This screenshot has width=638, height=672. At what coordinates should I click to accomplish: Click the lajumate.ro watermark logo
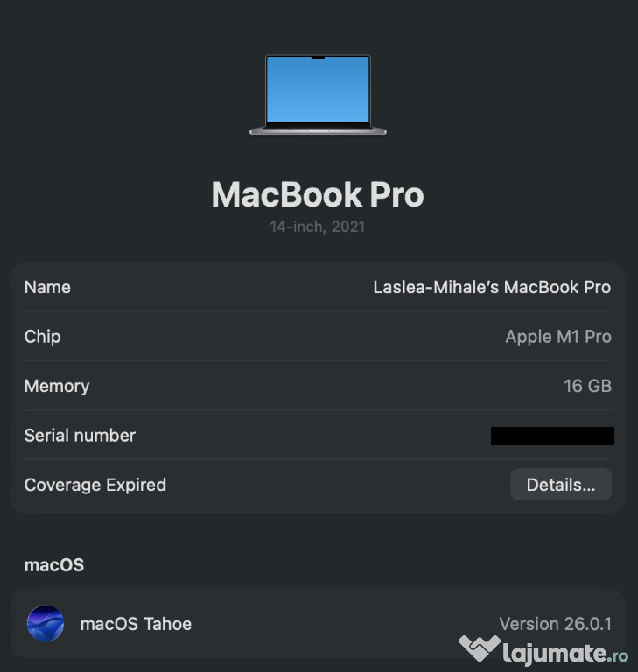[x=480, y=648]
